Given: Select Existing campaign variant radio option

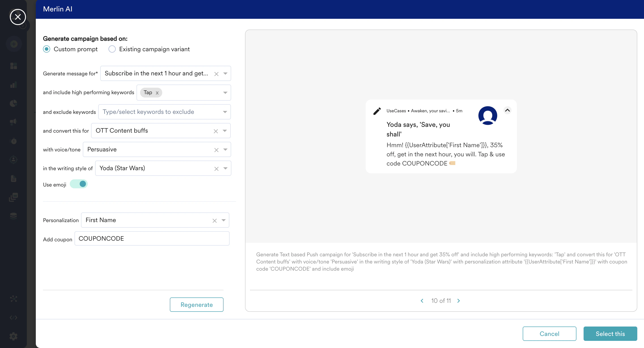Looking at the screenshot, I should point(112,49).
